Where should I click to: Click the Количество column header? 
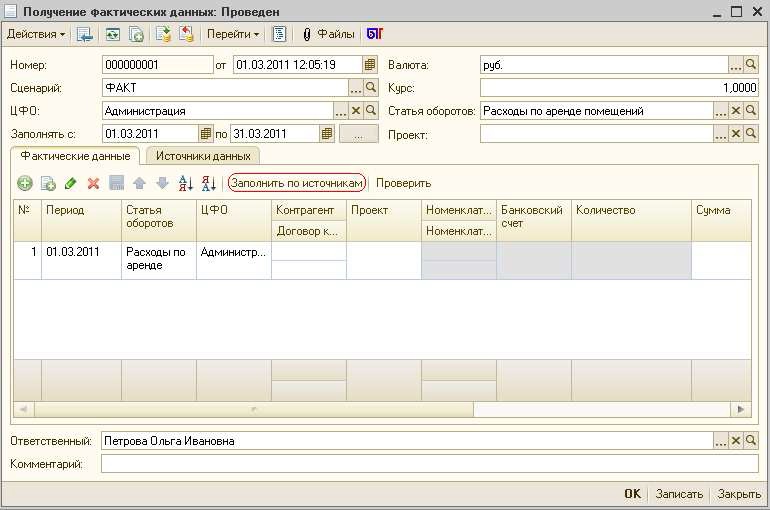point(632,220)
